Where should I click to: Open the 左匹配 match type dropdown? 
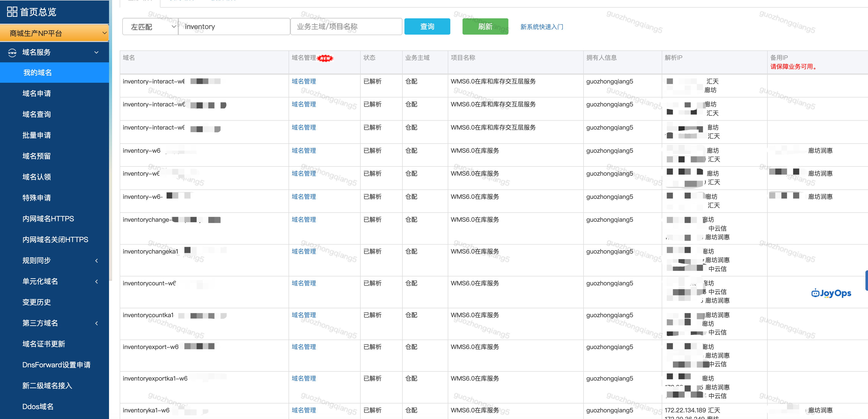point(150,27)
